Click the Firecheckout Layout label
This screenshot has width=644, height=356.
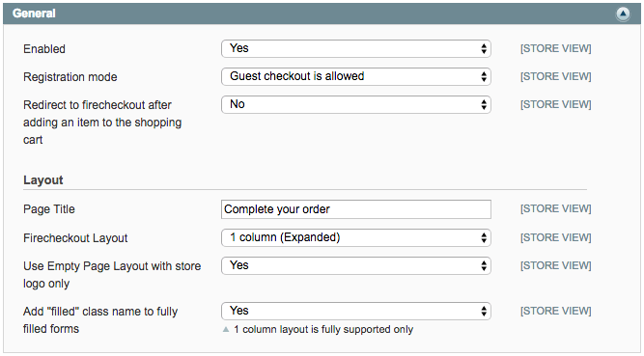75,238
